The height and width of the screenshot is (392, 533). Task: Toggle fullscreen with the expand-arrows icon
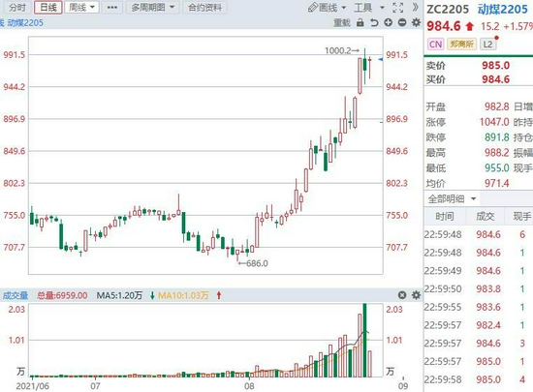(x=398, y=8)
